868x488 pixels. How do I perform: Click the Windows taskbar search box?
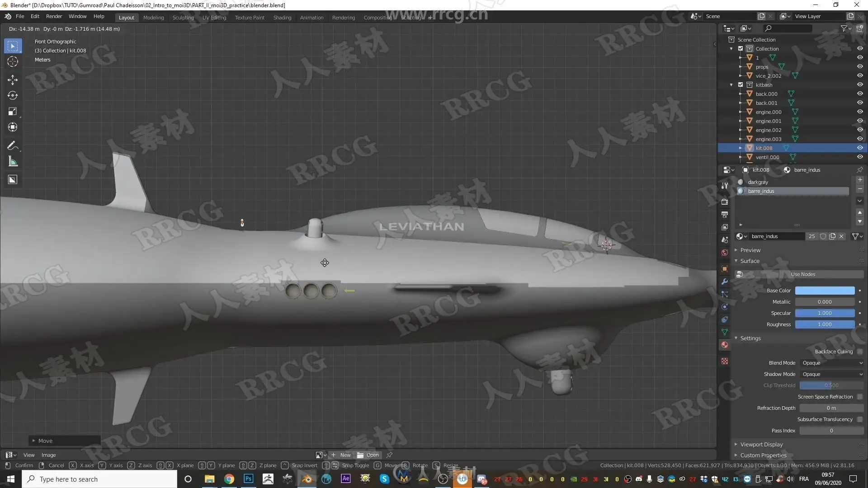click(x=99, y=479)
